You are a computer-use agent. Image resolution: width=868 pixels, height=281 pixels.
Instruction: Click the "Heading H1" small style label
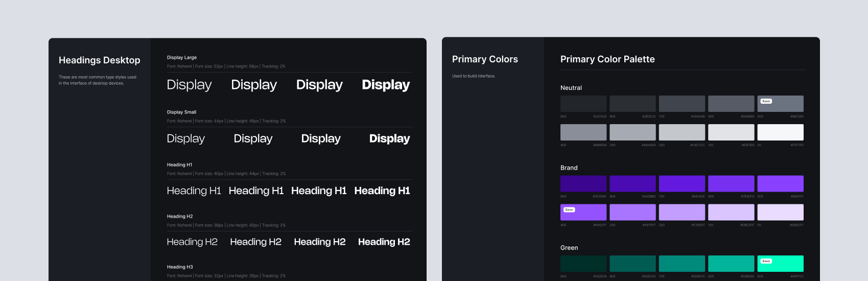point(179,165)
